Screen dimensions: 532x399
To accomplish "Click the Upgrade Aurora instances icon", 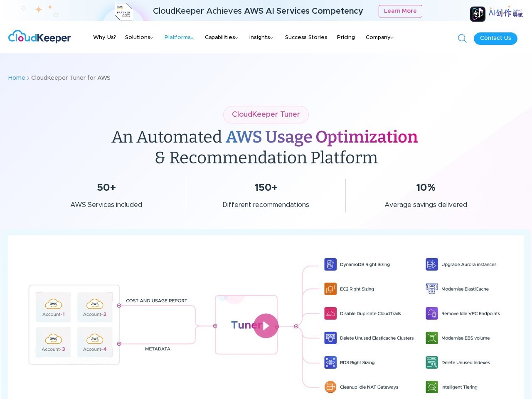I will point(432,264).
